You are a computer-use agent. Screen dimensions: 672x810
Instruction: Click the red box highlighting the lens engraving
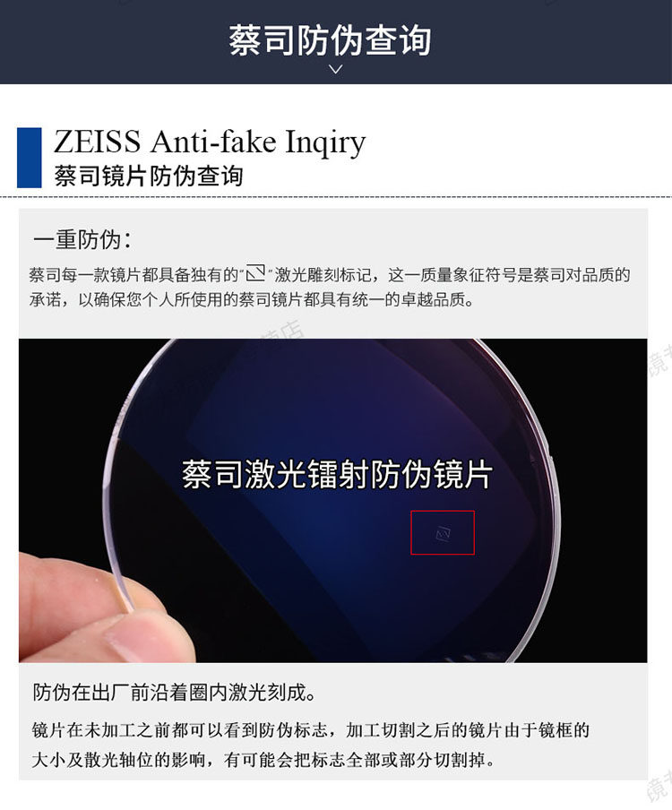(x=442, y=532)
